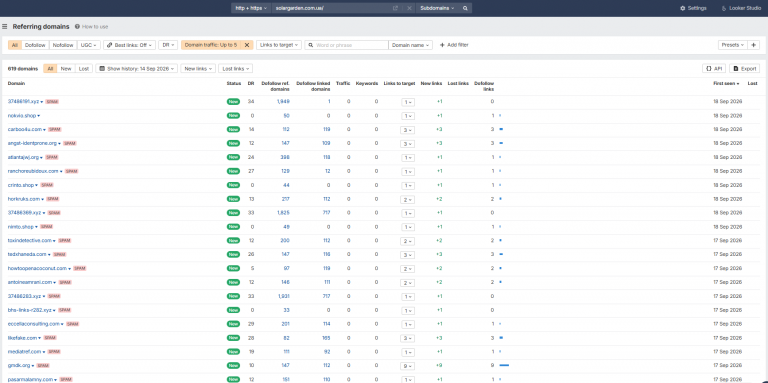Click dofollow ref. domains 1,949 value
This screenshot has height=383, width=768.
(x=283, y=102)
